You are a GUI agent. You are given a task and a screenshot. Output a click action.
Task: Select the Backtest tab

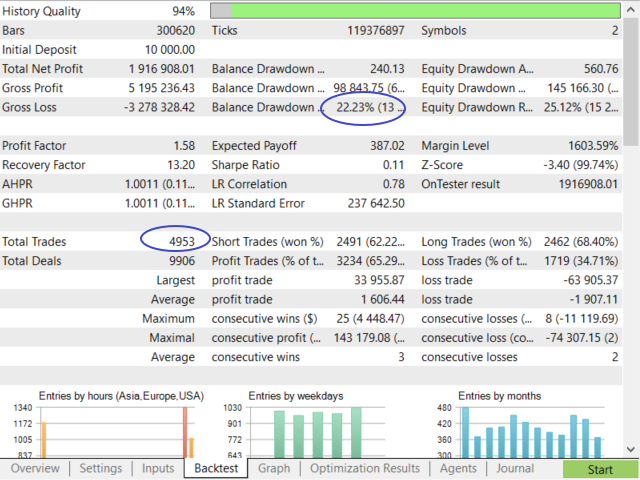[216, 468]
